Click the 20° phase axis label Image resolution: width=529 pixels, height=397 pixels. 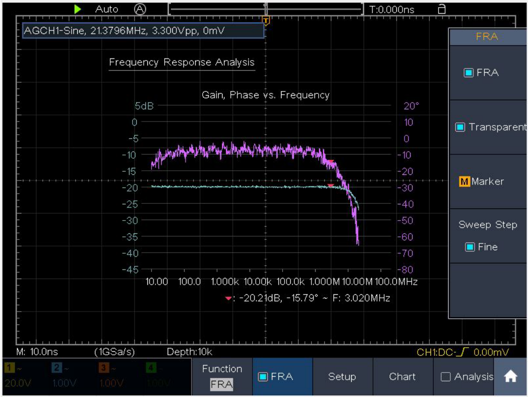click(411, 106)
